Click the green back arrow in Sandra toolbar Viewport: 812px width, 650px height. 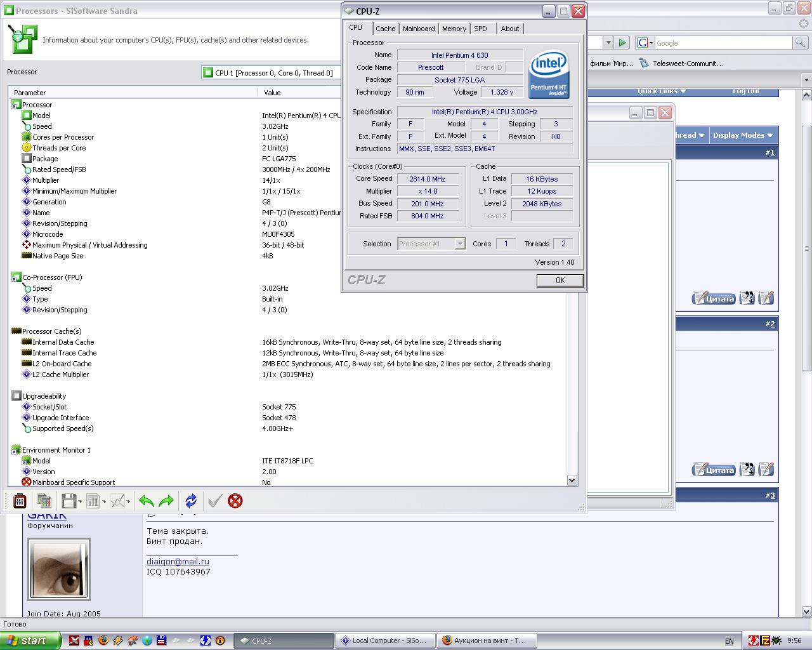(146, 501)
